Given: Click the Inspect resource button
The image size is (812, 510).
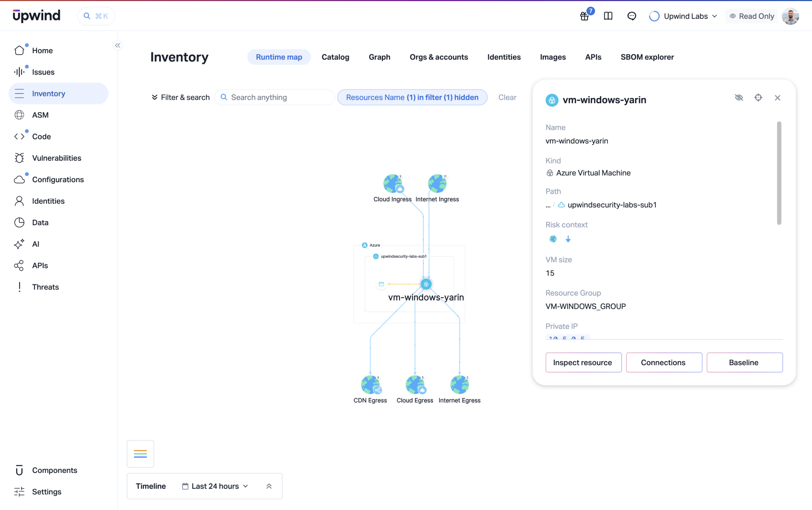Looking at the screenshot, I should [x=584, y=363].
